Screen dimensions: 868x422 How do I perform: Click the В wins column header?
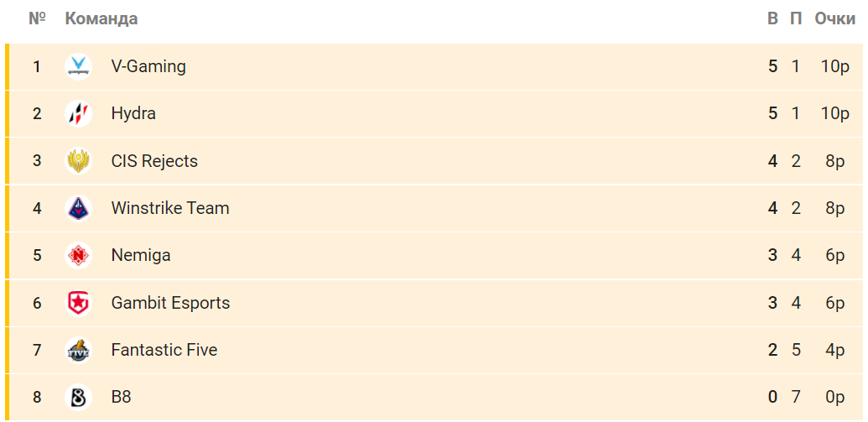click(x=772, y=18)
